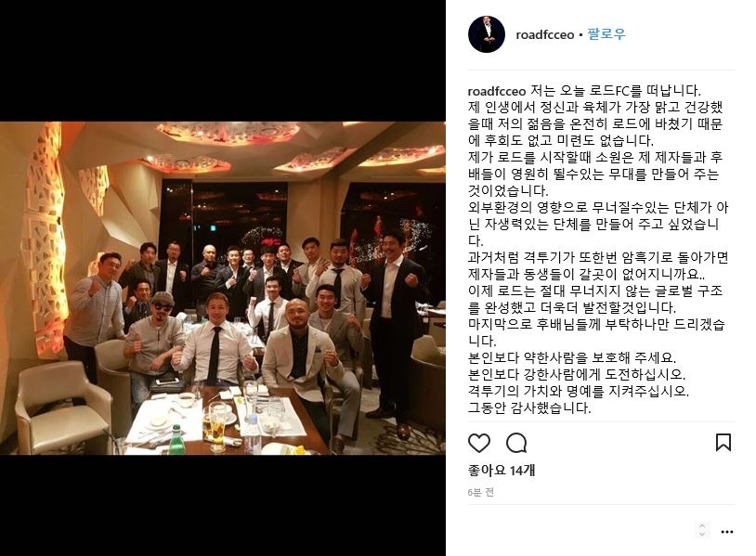Click the black letterbox area below the photo
This screenshot has width=756, height=556.
(223, 505)
